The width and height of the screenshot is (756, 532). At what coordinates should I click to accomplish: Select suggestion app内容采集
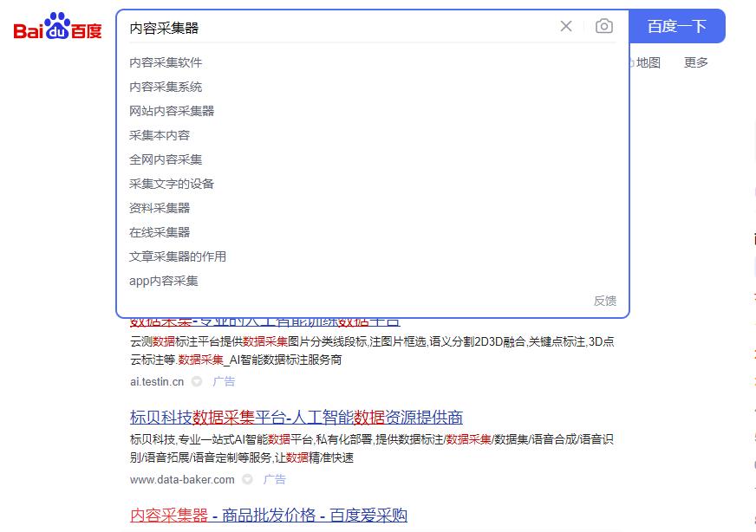[164, 281]
